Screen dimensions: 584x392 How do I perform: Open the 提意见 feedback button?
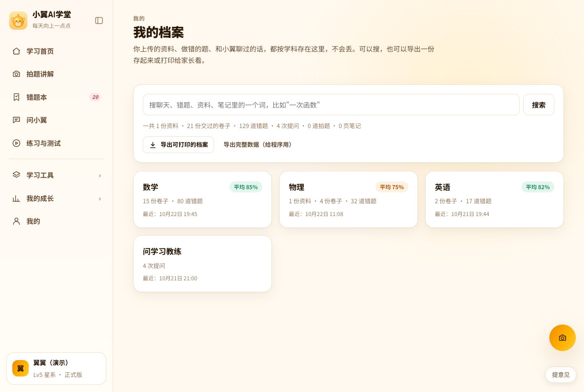click(561, 375)
